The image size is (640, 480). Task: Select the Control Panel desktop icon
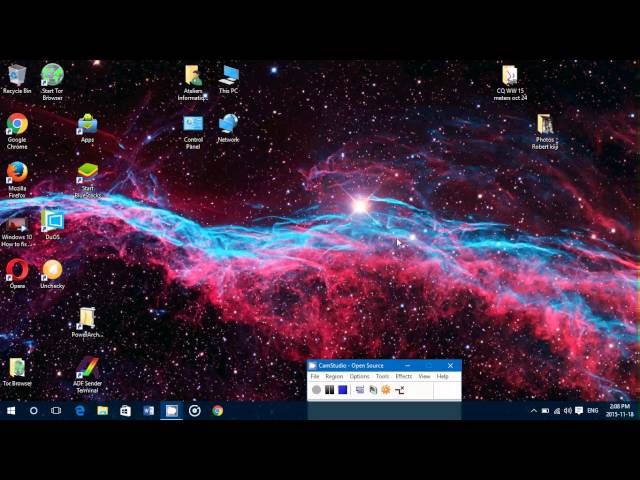(x=193, y=132)
